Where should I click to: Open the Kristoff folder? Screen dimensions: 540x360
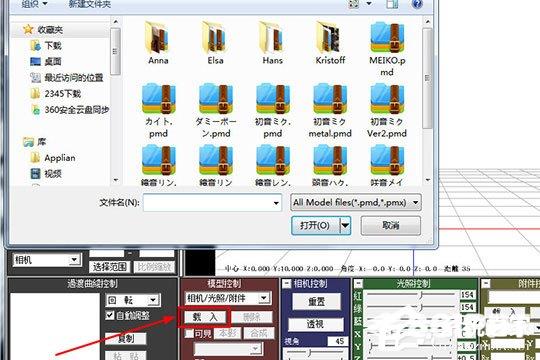(330, 43)
